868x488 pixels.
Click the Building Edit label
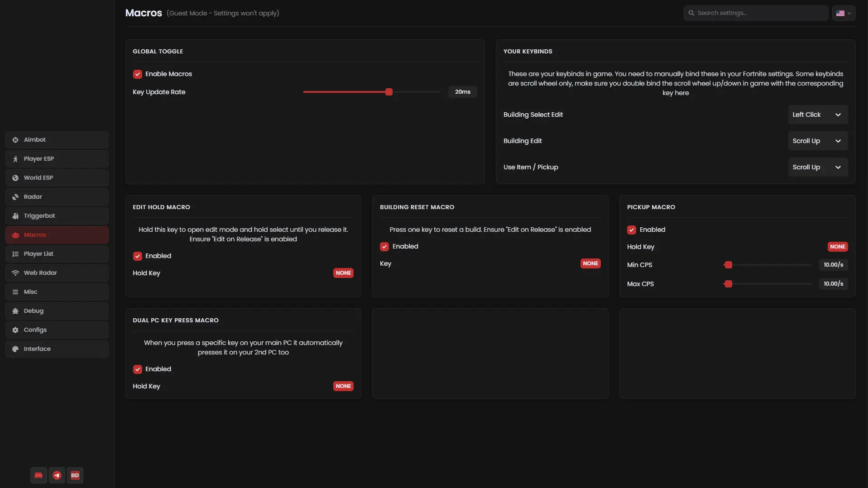(523, 141)
